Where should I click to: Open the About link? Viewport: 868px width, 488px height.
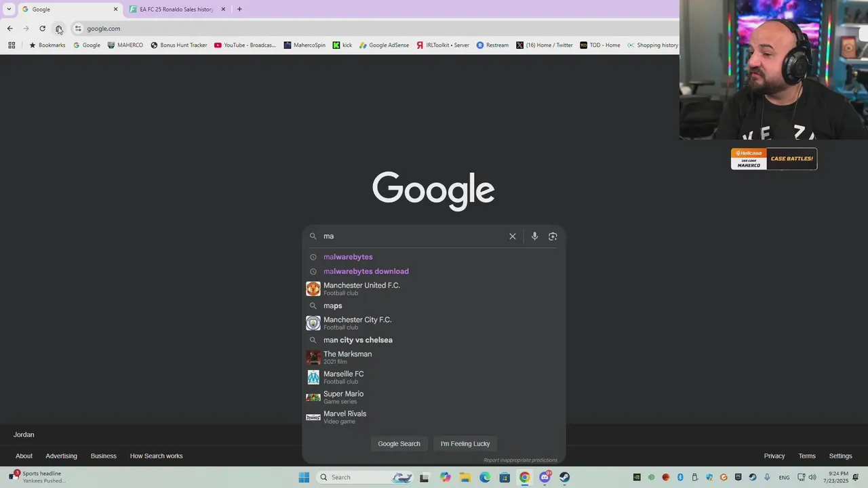(24, 456)
